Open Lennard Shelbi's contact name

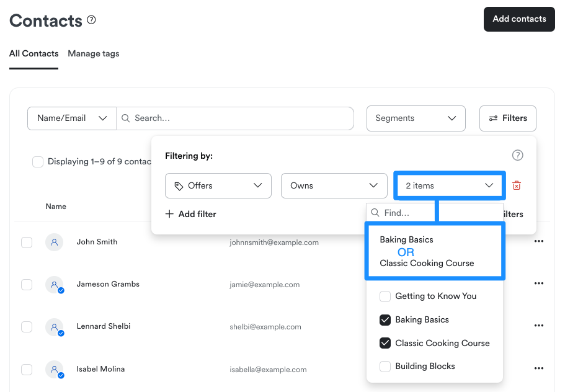[x=104, y=326]
